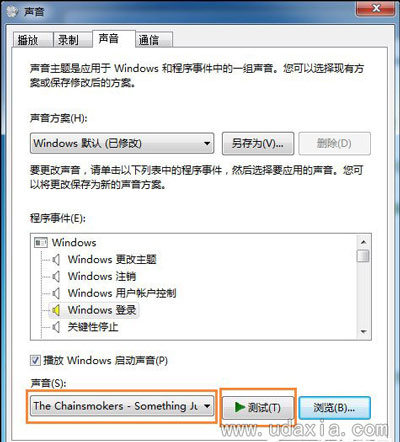
Task: Click the speaker icon beside 关键性停止
Action: pyautogui.click(x=56, y=327)
